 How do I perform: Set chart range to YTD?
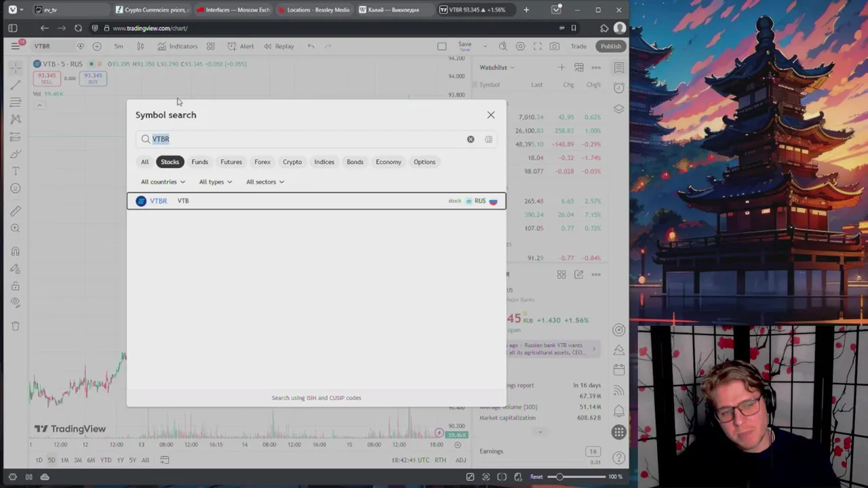click(x=106, y=460)
